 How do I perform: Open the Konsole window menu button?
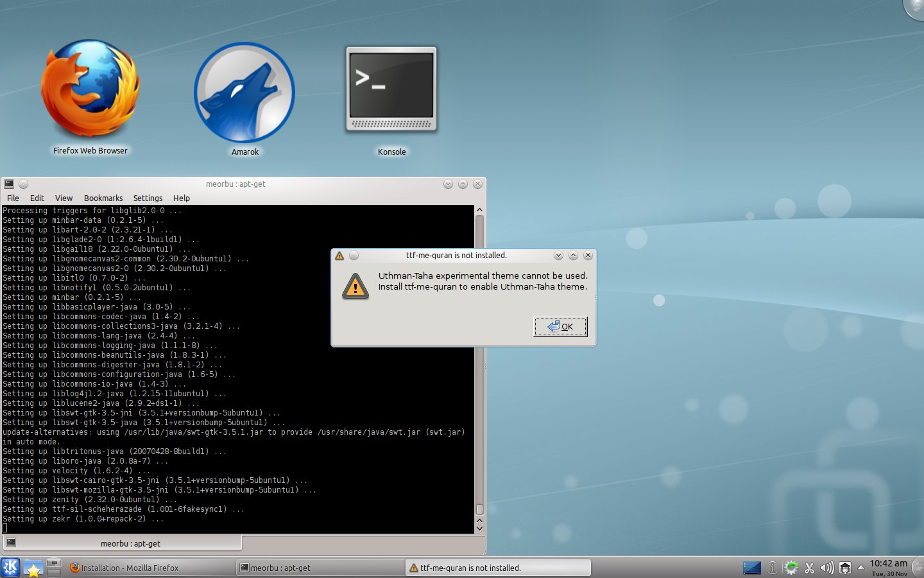tap(8, 184)
